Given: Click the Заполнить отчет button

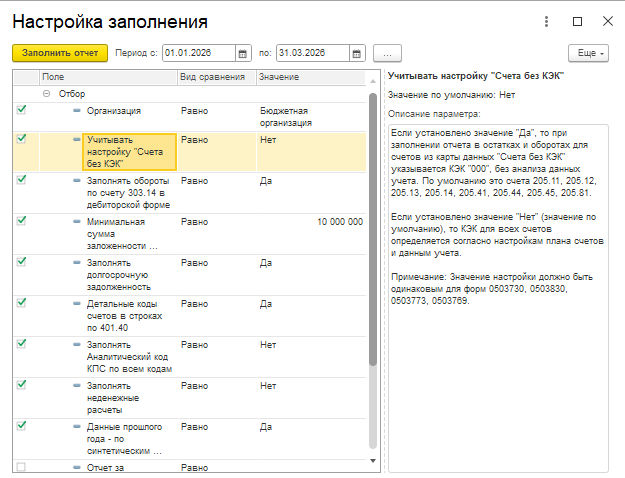Looking at the screenshot, I should coord(60,53).
